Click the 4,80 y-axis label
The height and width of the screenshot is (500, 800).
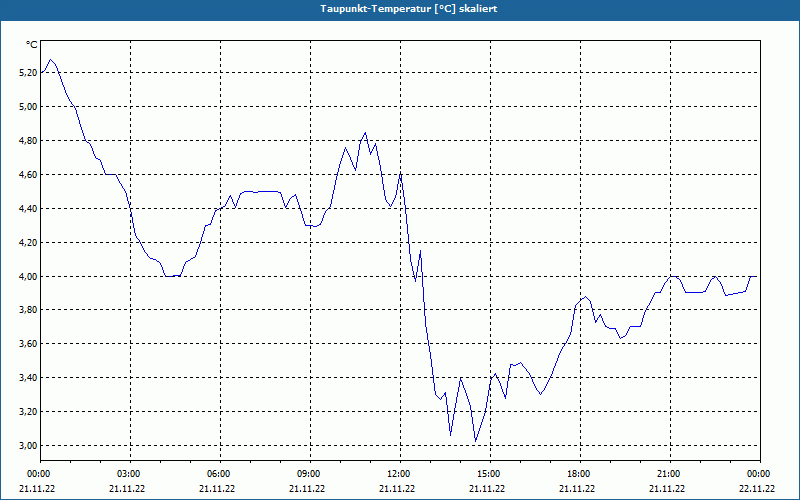click(x=28, y=141)
